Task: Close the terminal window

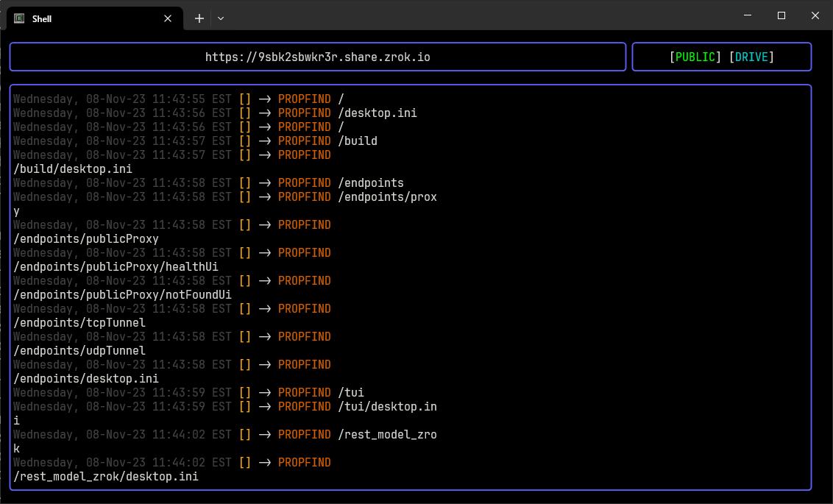Action: tap(815, 15)
